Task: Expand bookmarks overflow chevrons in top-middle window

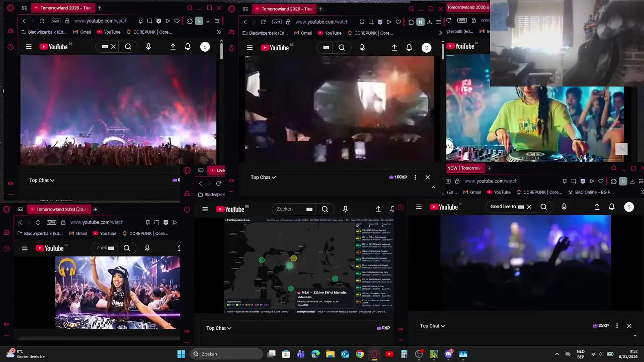Action: click(x=440, y=33)
